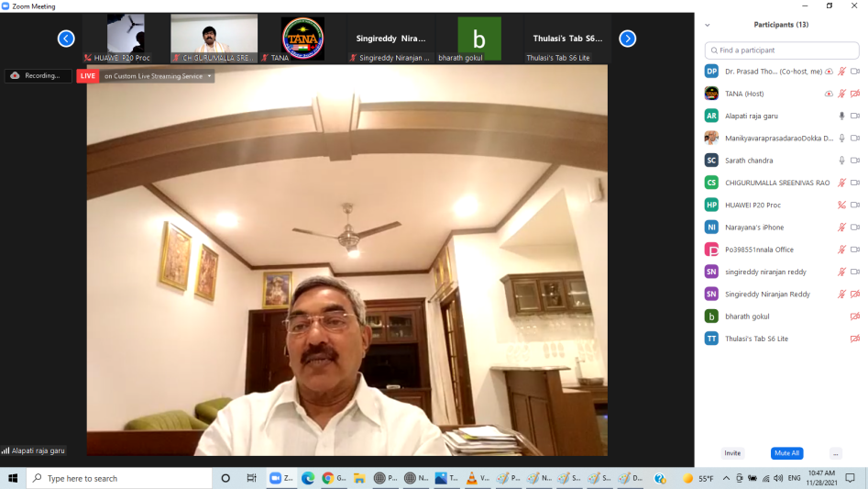This screenshot has height=489, width=868.
Task: Select Thulasi's Tab S6 Lite tile
Action: (x=567, y=39)
